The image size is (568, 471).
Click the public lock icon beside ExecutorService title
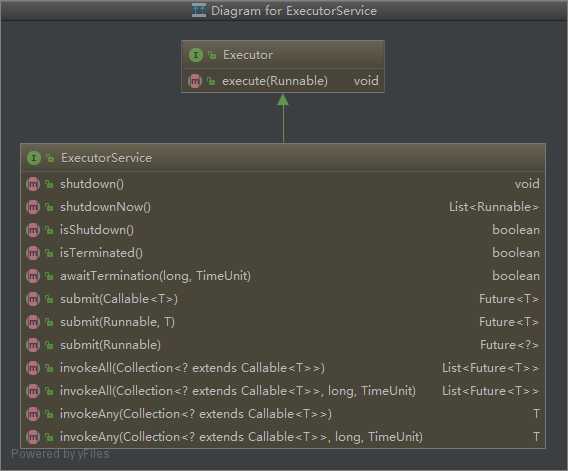point(50,158)
